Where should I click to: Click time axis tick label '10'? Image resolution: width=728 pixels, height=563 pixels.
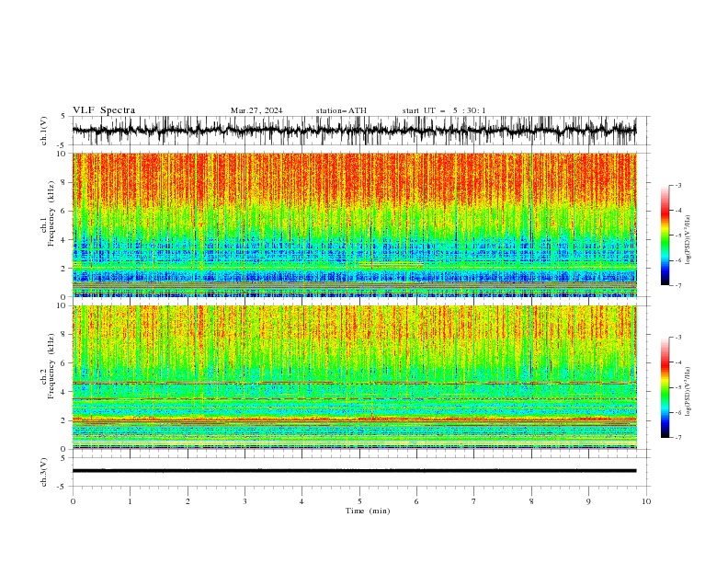(x=646, y=501)
